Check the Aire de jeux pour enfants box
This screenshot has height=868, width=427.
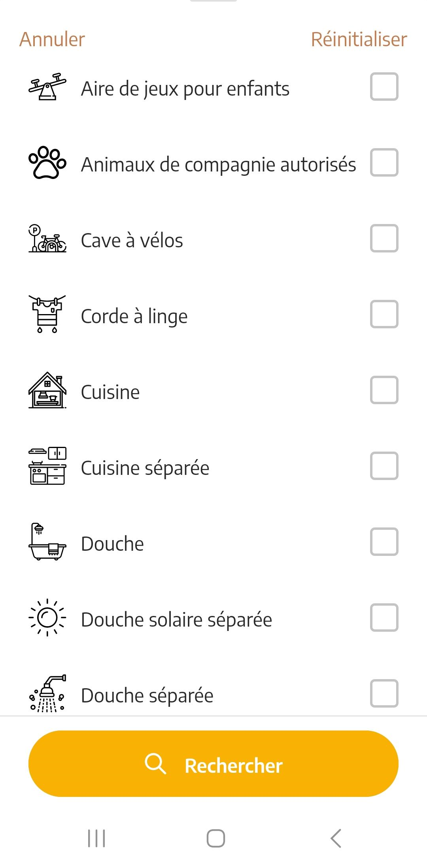pos(384,87)
